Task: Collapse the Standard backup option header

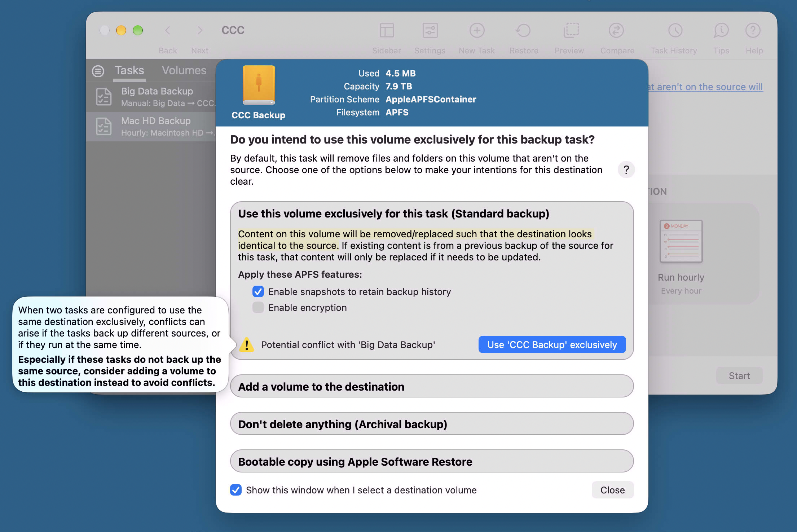Action: tap(394, 214)
